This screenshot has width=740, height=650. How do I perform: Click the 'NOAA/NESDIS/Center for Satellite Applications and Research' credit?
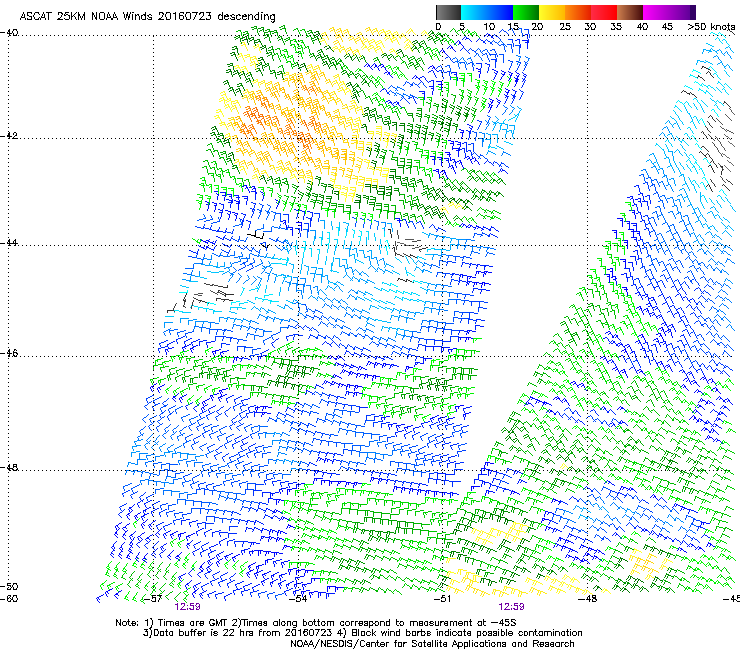point(432,644)
